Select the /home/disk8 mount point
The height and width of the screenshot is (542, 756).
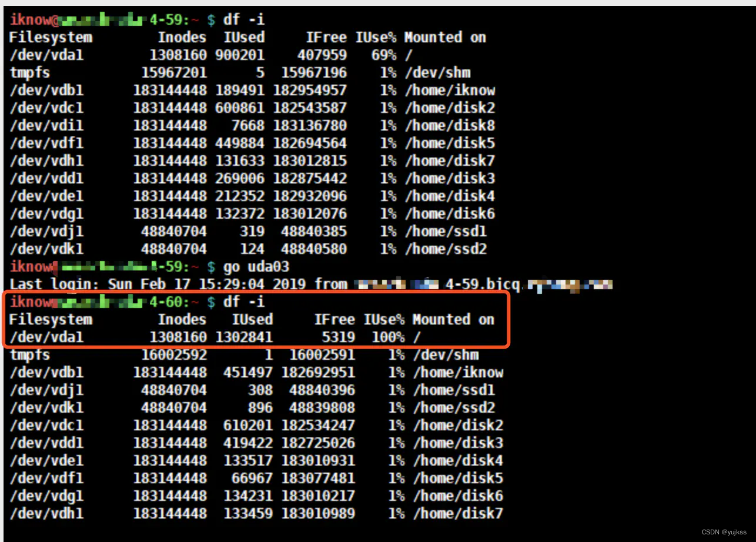click(x=450, y=126)
